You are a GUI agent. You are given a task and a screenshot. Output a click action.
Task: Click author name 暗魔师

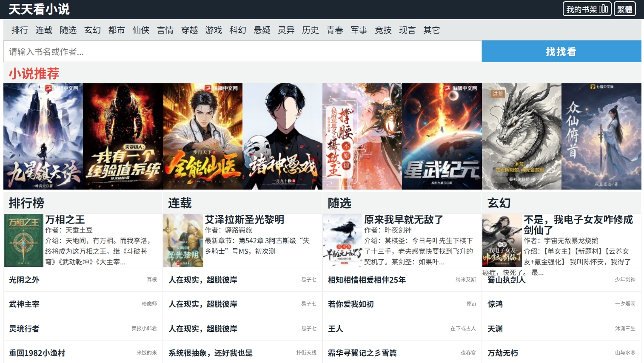149,304
